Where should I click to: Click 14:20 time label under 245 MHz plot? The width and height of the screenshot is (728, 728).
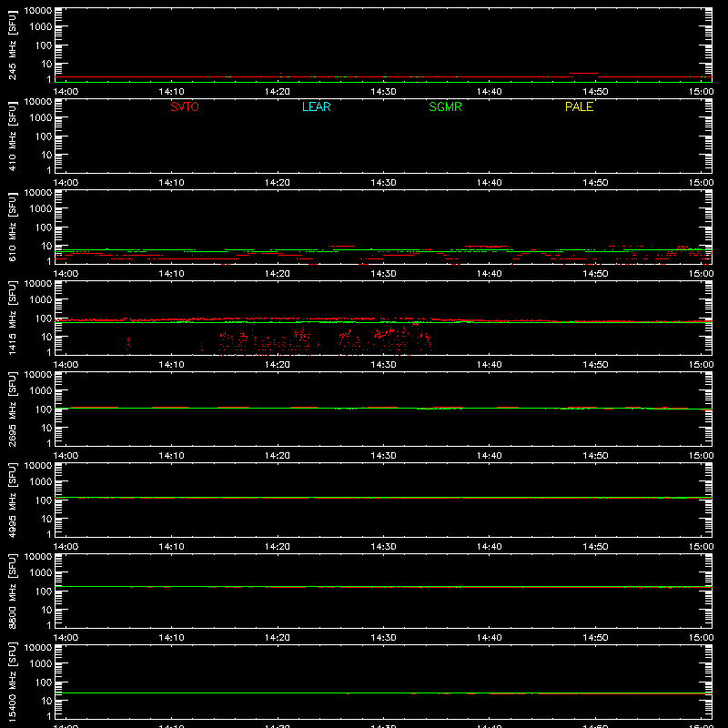click(278, 92)
